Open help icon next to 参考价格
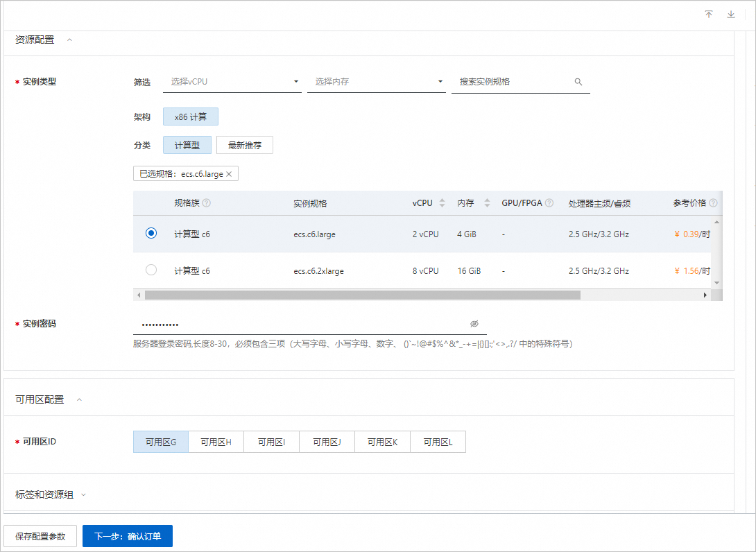 713,203
